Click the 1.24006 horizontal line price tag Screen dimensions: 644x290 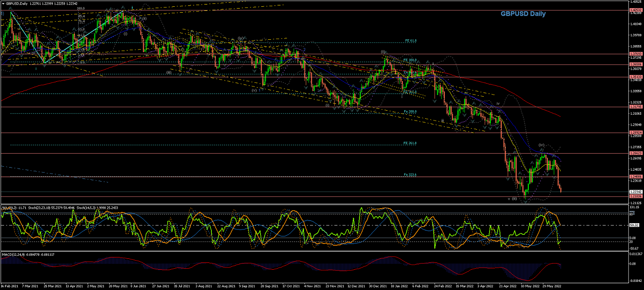635,177
